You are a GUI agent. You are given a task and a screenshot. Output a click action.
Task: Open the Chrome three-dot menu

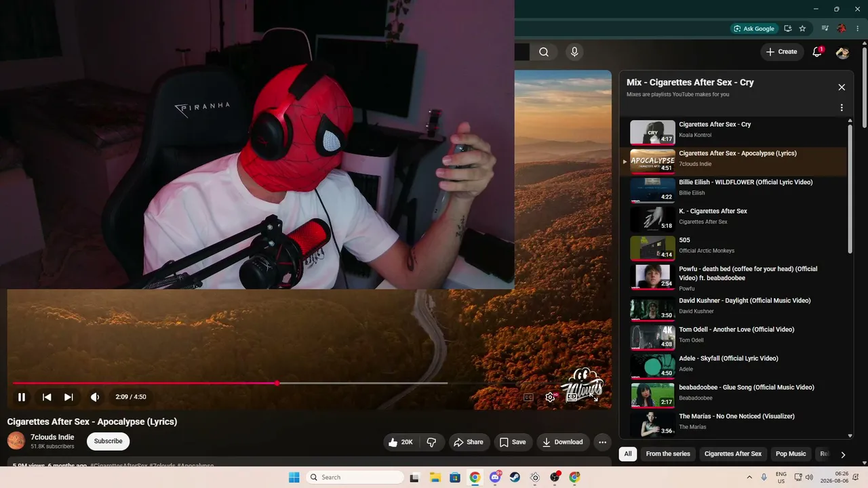tap(858, 28)
